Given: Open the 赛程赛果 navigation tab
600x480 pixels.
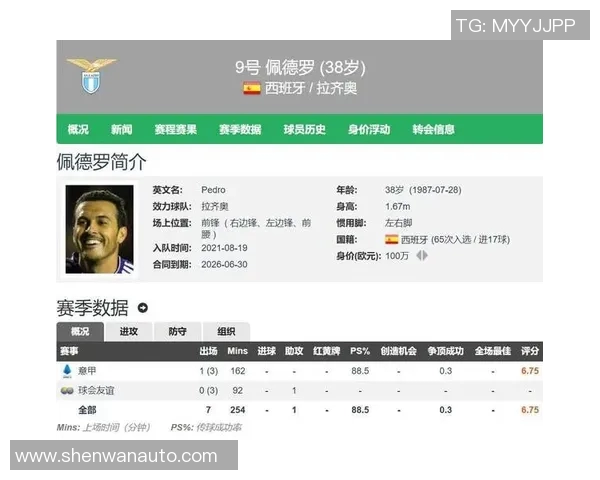Looking at the screenshot, I should point(176,129).
